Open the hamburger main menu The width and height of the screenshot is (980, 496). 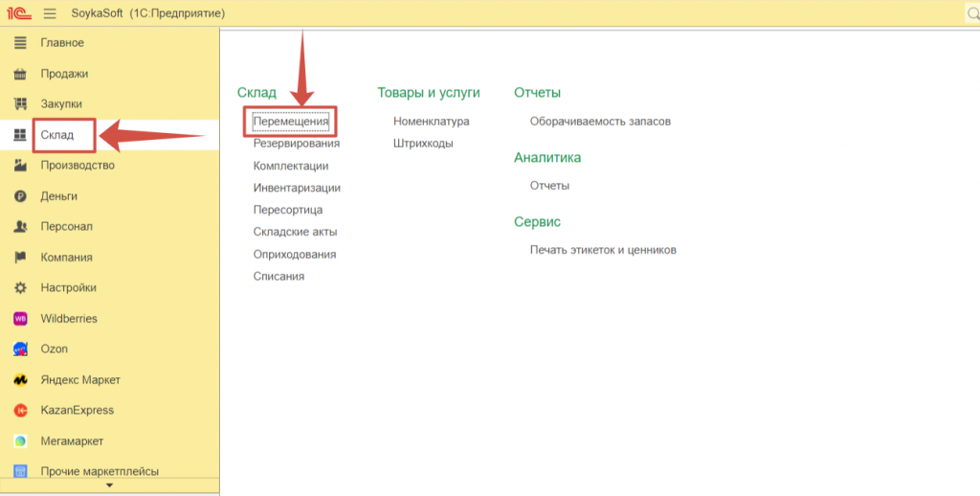50,13
